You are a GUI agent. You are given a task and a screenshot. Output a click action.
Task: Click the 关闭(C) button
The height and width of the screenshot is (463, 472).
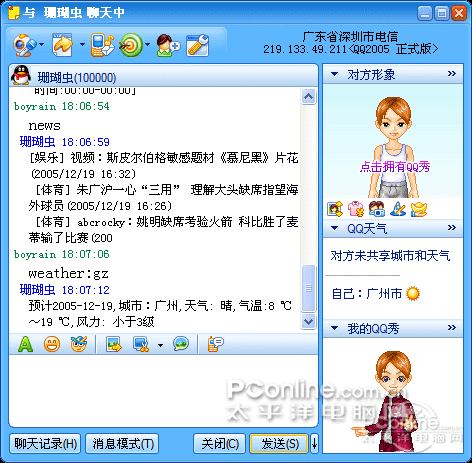coord(220,444)
